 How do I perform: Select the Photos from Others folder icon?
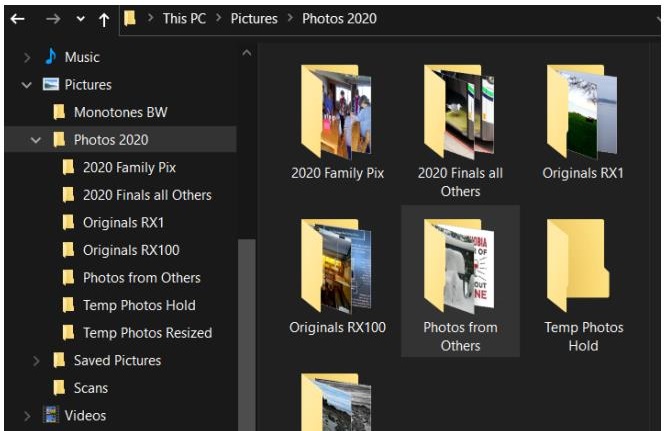459,266
